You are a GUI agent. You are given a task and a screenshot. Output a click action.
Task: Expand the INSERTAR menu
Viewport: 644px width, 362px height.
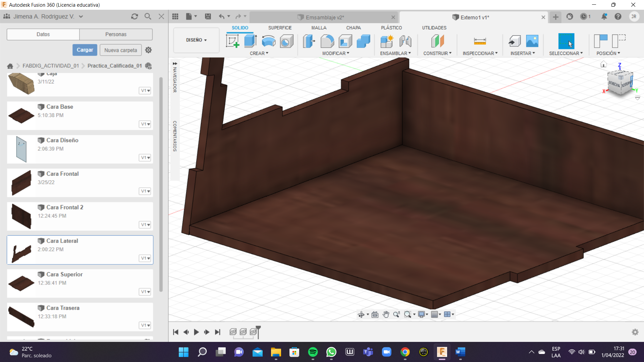point(523,53)
